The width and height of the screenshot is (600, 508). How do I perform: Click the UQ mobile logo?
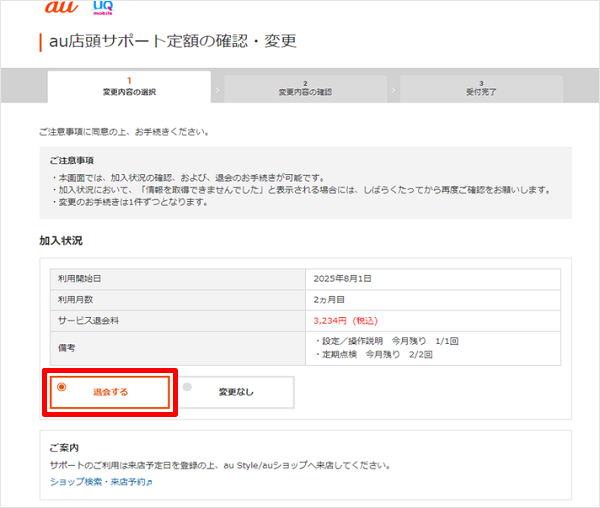pos(103,9)
